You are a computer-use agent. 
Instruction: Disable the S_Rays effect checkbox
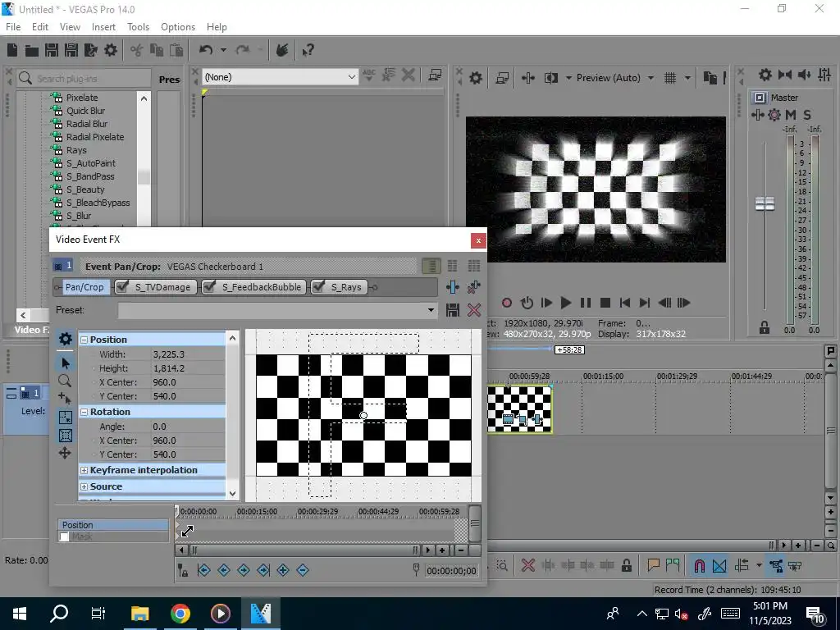(x=318, y=287)
